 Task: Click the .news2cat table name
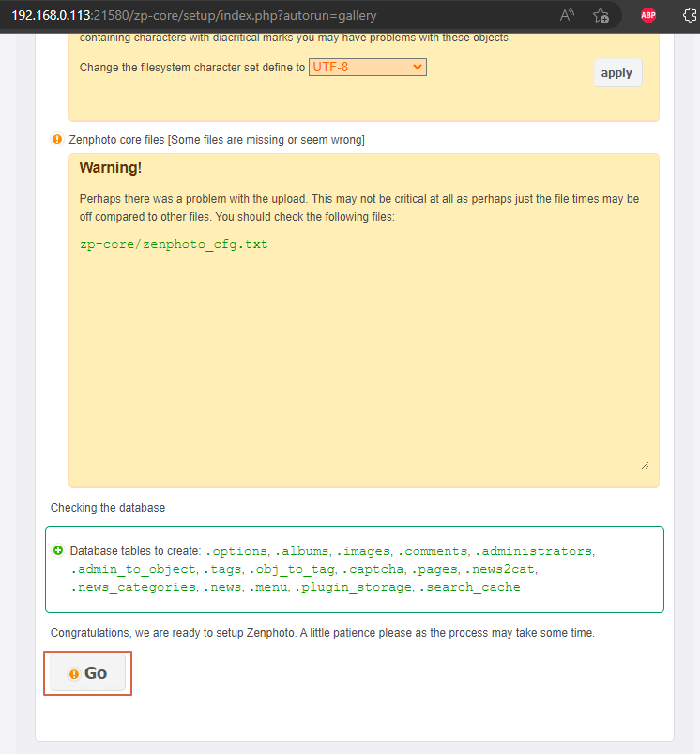tap(500, 569)
